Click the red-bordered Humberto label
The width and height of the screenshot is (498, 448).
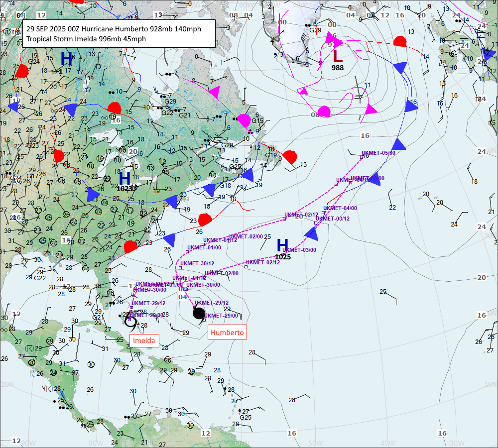pyautogui.click(x=227, y=333)
